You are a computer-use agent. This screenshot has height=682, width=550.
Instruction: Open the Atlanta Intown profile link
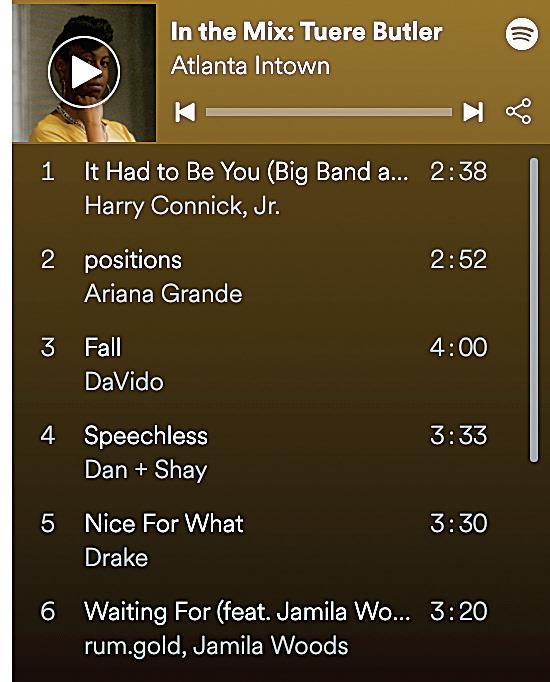(x=250, y=66)
